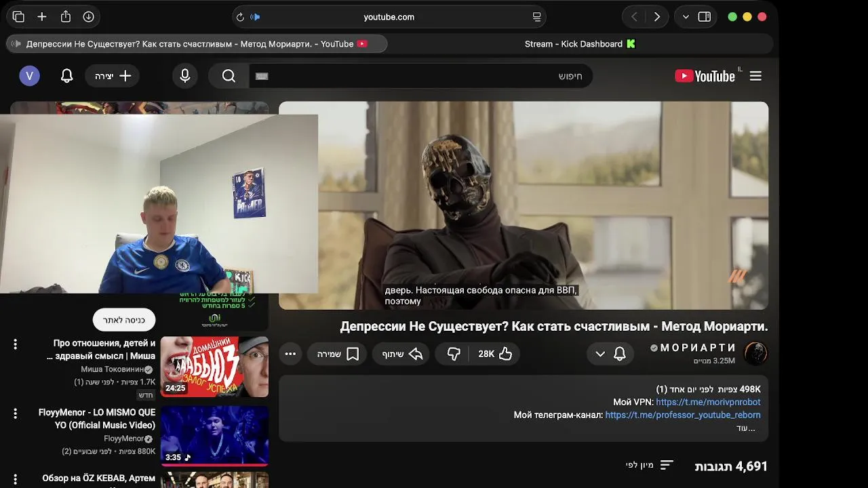Save the video with שמירה button
Viewport: 868px width, 488px height.
point(338,354)
